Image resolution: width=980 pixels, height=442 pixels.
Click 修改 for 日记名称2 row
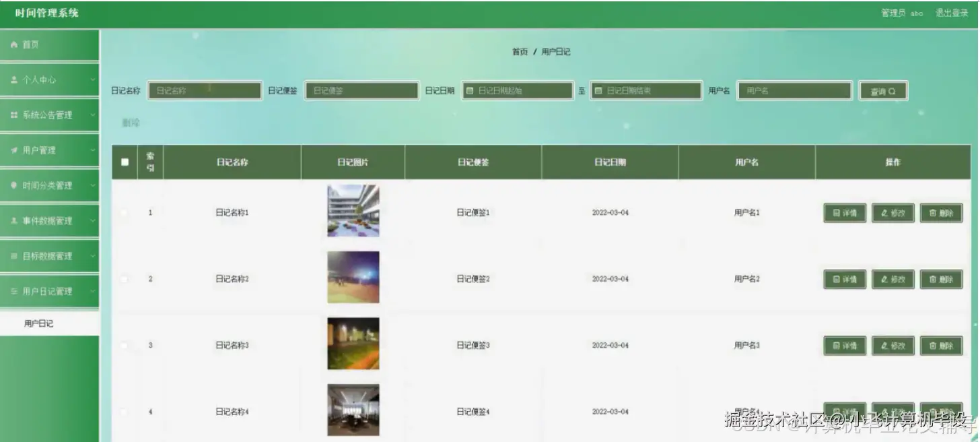[x=893, y=279]
